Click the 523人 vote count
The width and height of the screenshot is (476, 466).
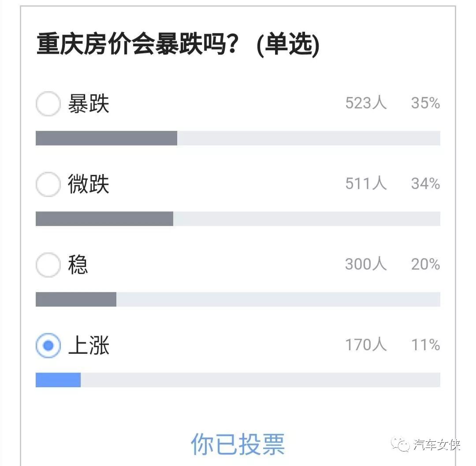click(x=366, y=103)
